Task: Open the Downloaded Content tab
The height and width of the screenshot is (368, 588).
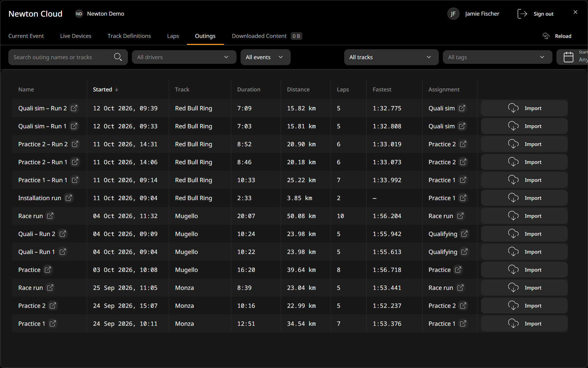Action: pos(267,36)
